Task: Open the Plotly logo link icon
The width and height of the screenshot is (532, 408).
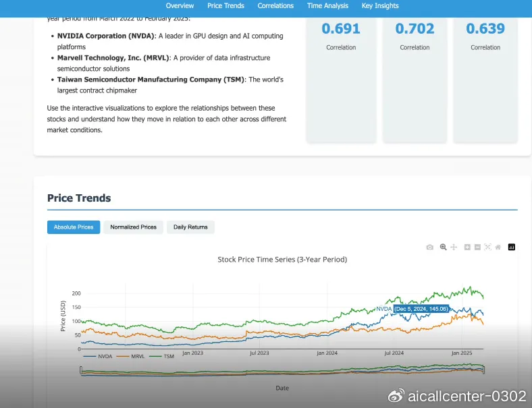Action: coord(512,247)
